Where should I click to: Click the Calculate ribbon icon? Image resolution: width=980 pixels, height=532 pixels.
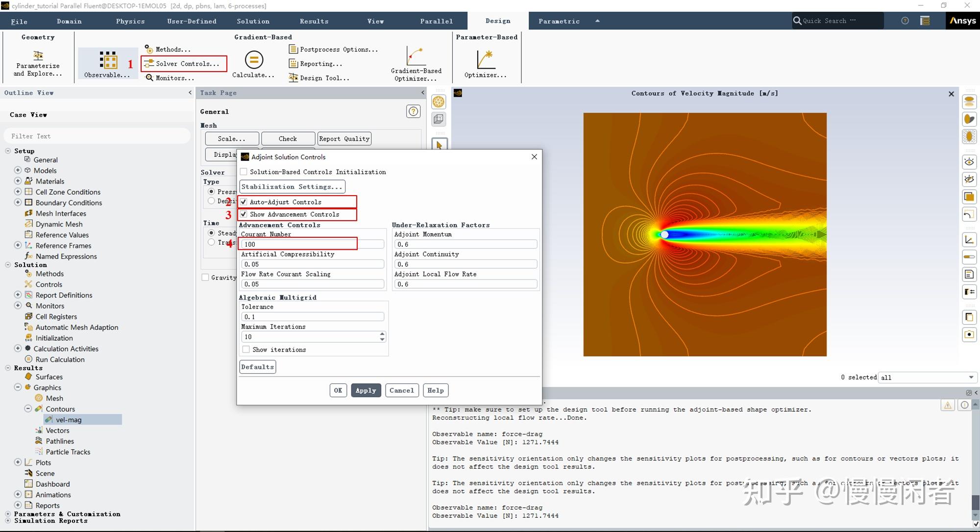tap(253, 60)
